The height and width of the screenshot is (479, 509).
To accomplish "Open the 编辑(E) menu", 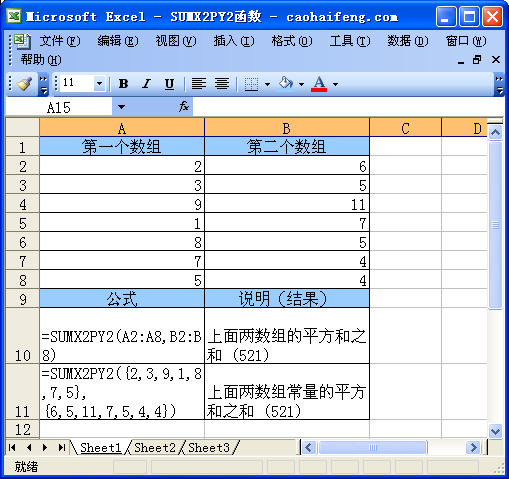I will [118, 41].
